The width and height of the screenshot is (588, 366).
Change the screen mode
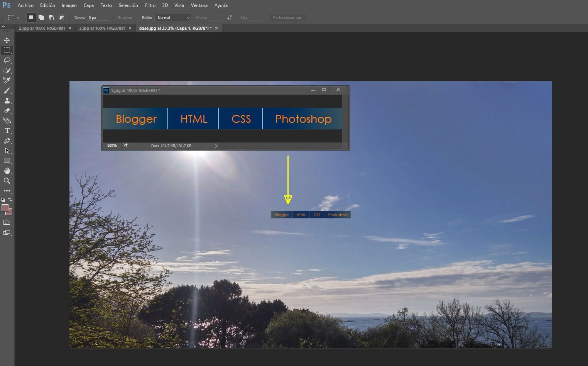pyautogui.click(x=7, y=232)
